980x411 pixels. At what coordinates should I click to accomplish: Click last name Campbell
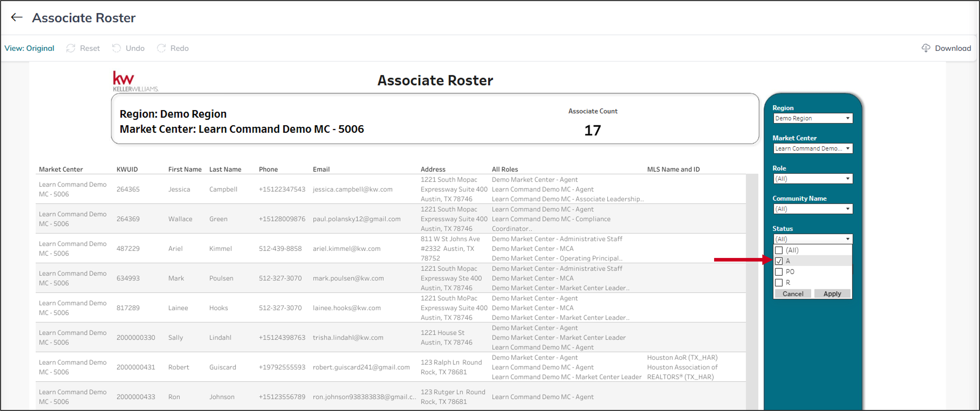coord(223,189)
